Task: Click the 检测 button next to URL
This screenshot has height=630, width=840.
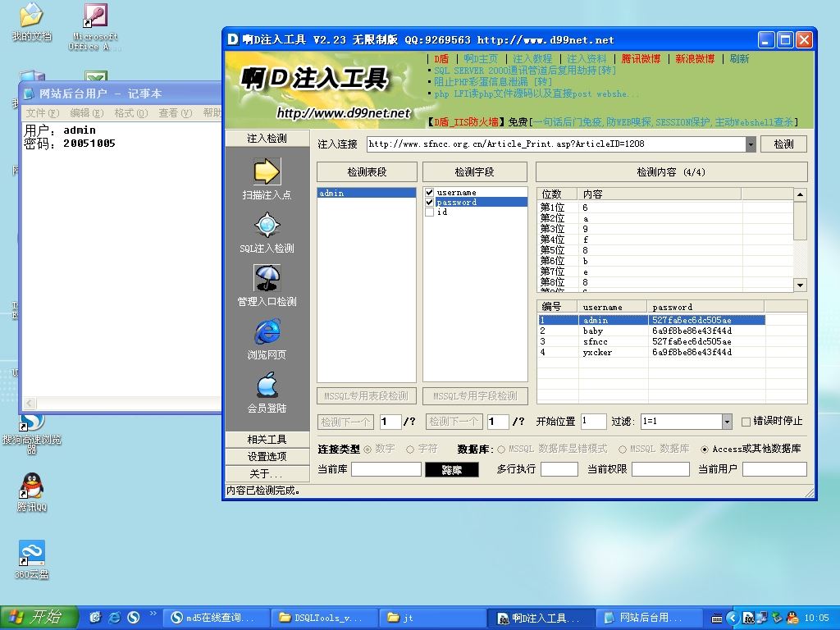Action: 783,144
